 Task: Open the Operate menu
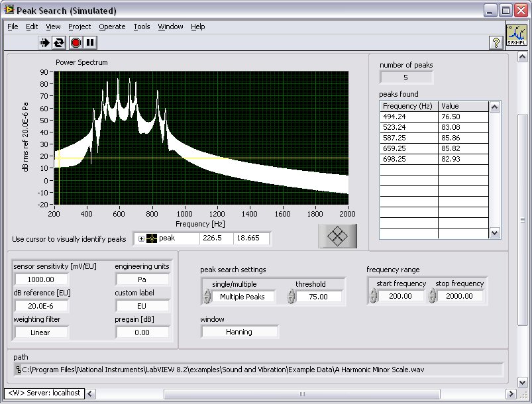click(x=112, y=26)
